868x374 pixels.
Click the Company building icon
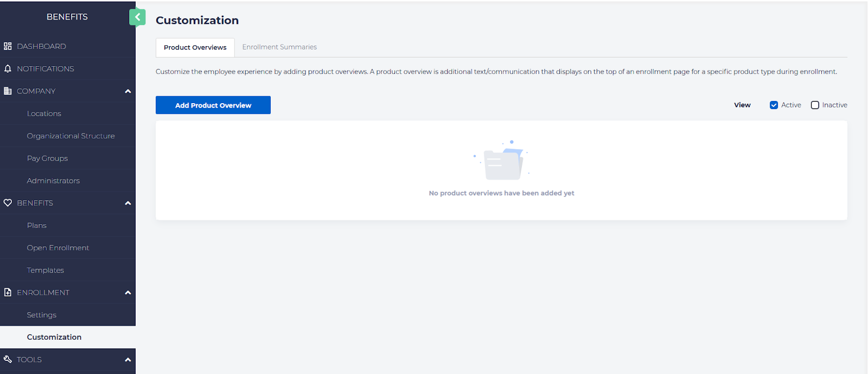tap(8, 91)
